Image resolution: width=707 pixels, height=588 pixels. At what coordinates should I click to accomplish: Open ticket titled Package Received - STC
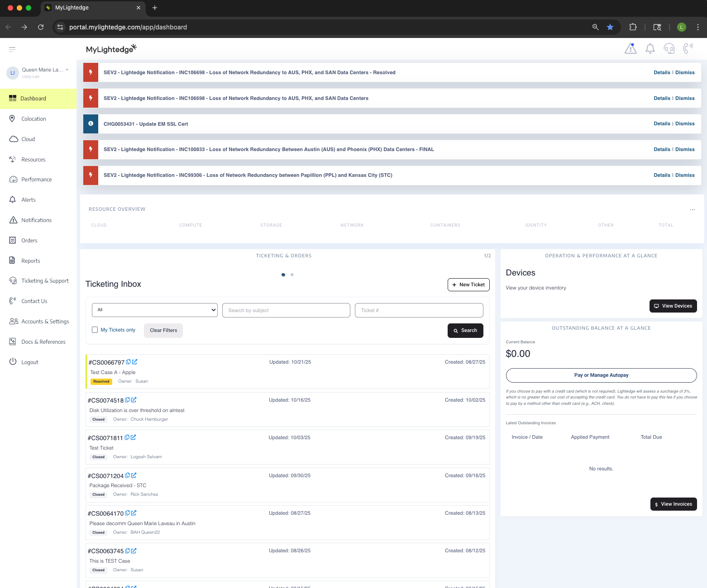[x=118, y=485]
